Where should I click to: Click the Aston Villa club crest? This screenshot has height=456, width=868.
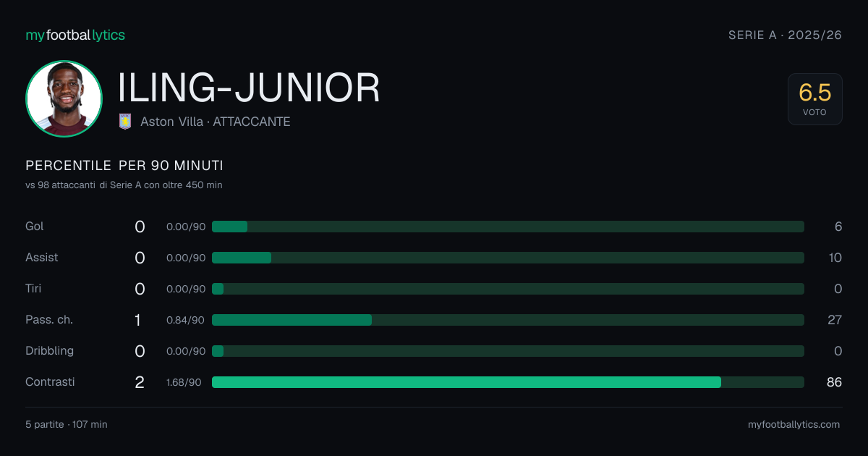(125, 122)
